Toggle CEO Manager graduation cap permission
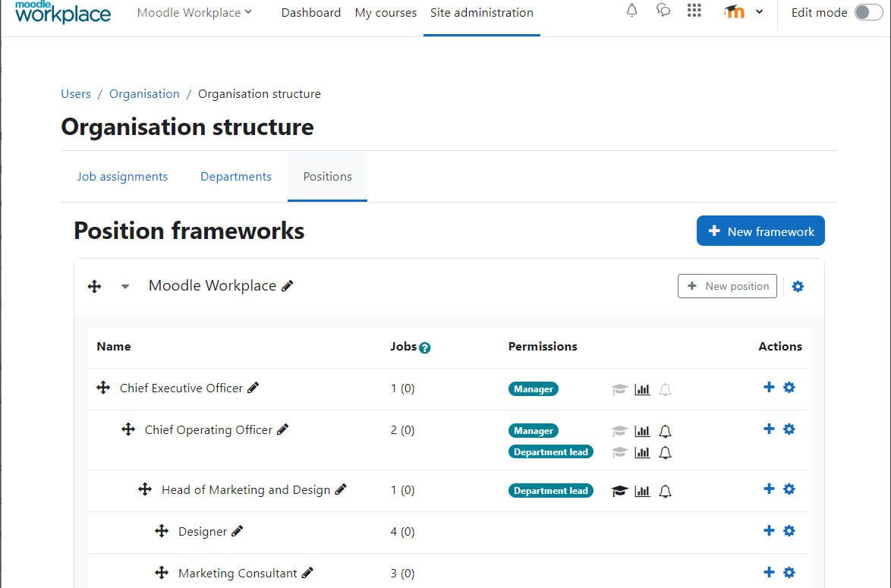891x588 pixels. pos(619,389)
